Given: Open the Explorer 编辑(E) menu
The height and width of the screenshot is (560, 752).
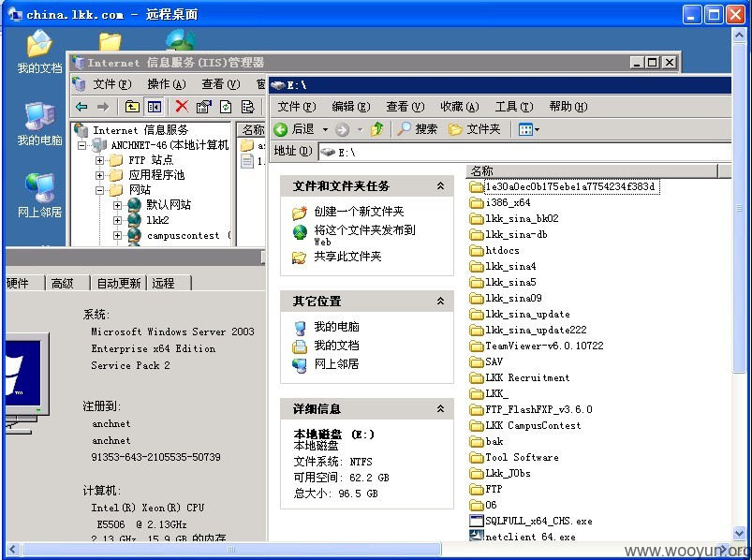Looking at the screenshot, I should (350, 107).
